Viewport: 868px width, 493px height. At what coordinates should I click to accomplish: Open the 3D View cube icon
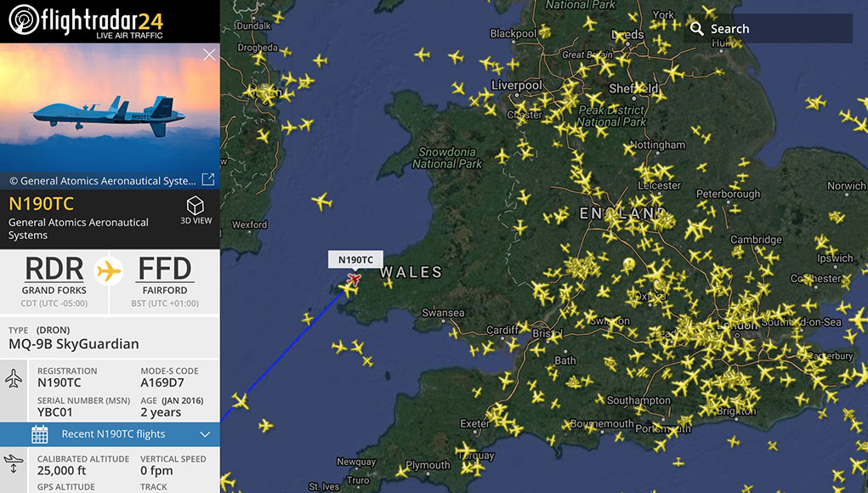(196, 207)
